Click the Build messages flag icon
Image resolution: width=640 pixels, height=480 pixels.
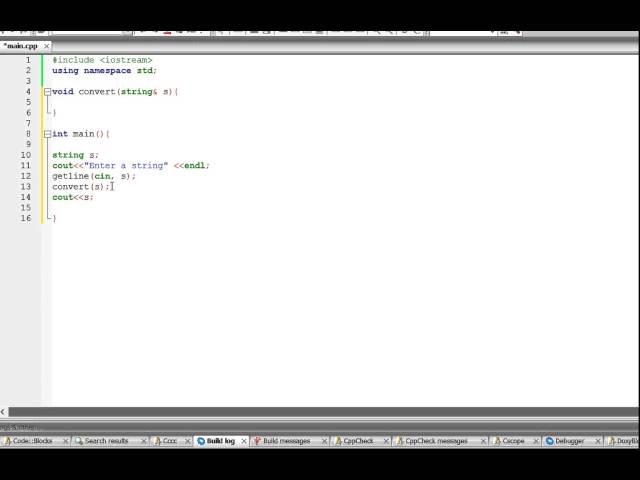point(257,441)
